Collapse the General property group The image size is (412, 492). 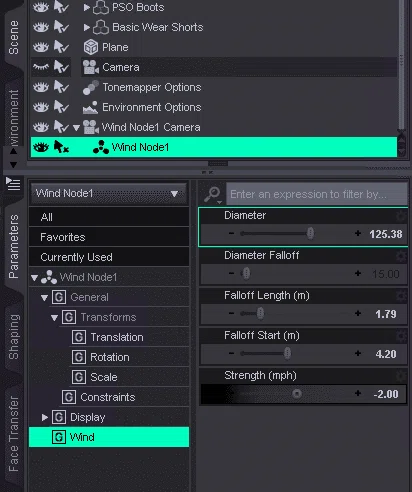(x=44, y=298)
